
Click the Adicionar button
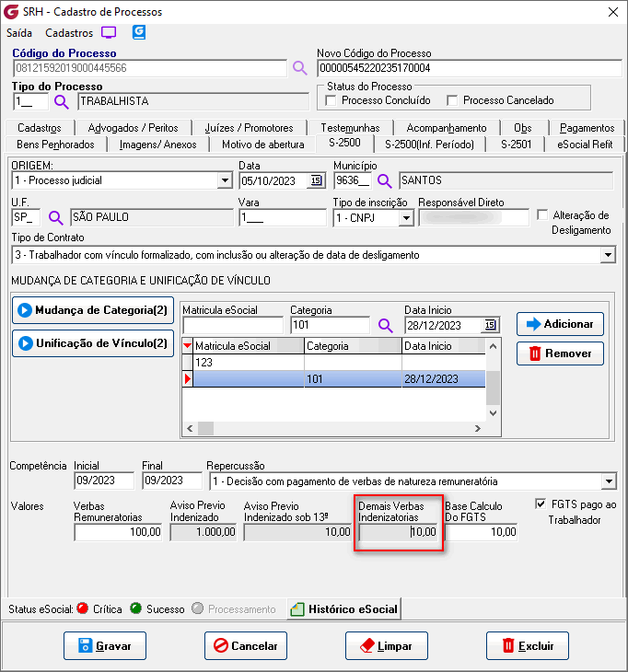[560, 324]
